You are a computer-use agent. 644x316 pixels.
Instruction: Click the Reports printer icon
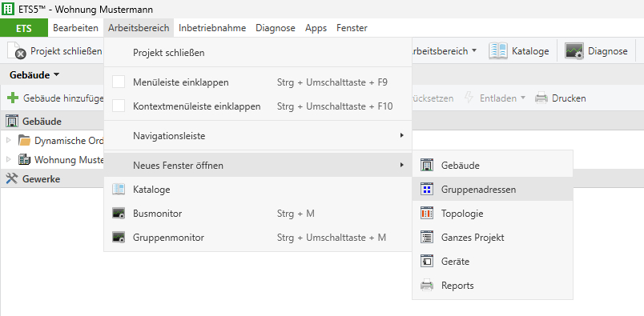click(x=427, y=286)
